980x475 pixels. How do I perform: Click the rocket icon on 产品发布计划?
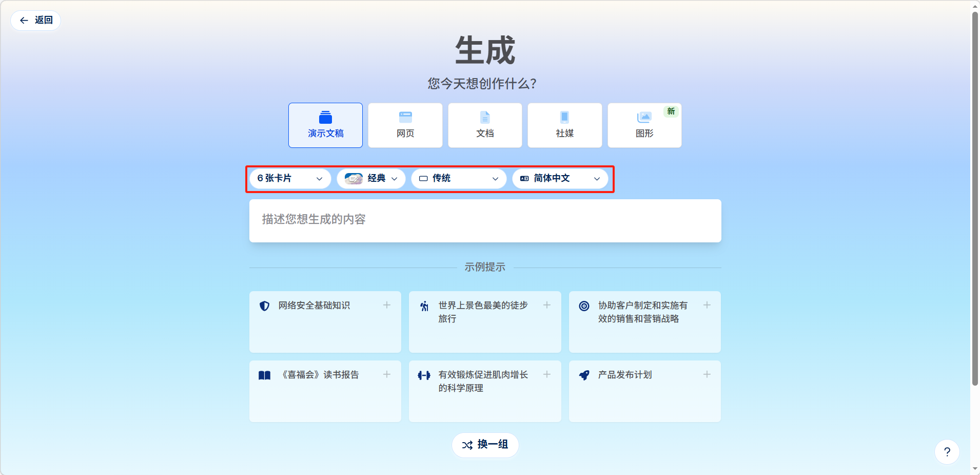[584, 375]
